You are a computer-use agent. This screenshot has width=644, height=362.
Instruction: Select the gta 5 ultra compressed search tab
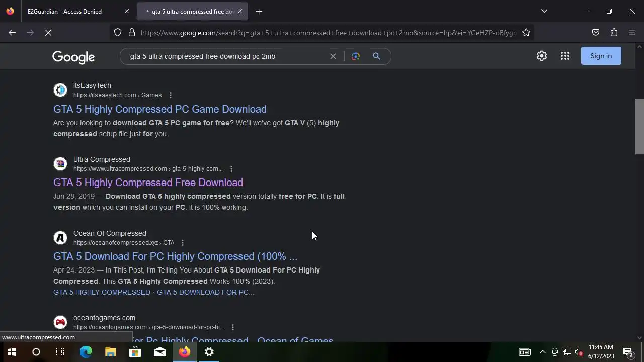[x=193, y=11]
